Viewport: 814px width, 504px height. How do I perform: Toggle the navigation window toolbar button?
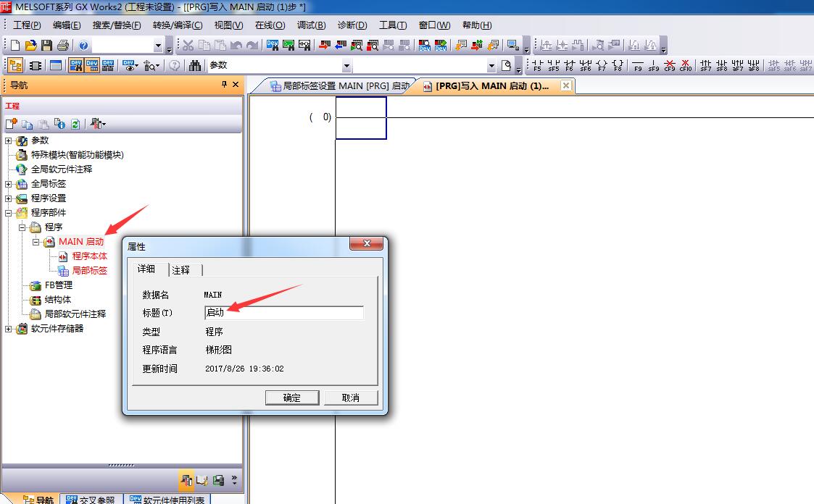(15, 66)
